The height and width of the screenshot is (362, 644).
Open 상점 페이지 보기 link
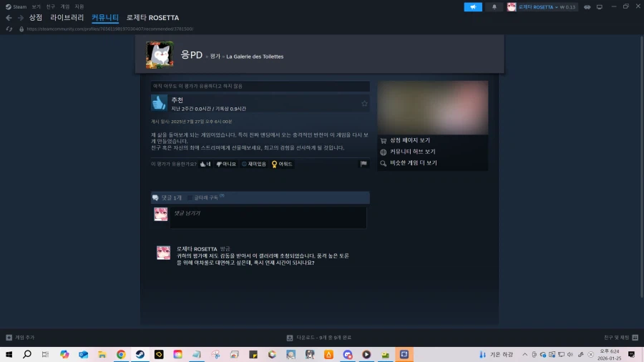click(410, 140)
